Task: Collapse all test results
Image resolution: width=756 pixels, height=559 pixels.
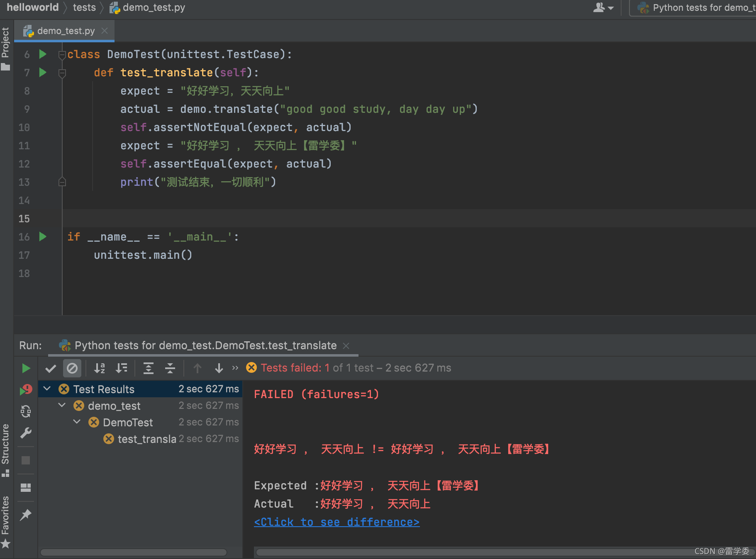Action: [170, 368]
